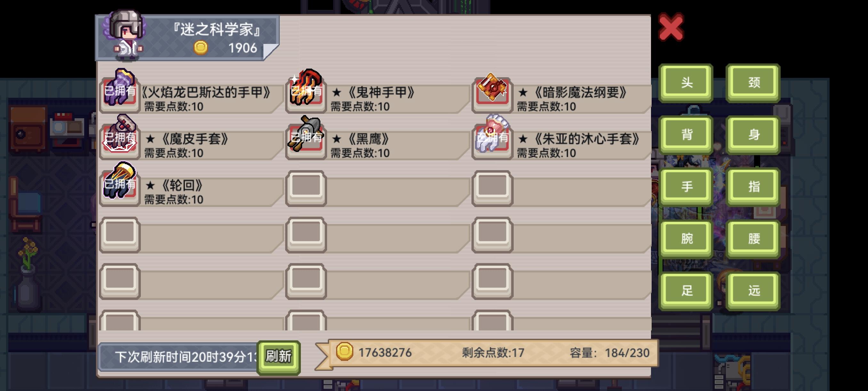Screen dimensions: 868x391
Task: Switch to the 颈 equipment category
Action: click(x=753, y=83)
